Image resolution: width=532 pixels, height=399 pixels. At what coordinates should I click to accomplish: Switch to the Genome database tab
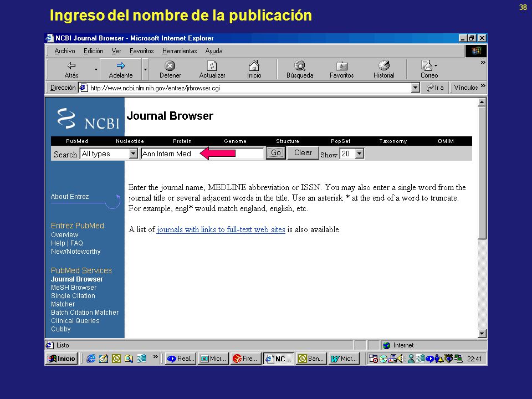tap(235, 141)
